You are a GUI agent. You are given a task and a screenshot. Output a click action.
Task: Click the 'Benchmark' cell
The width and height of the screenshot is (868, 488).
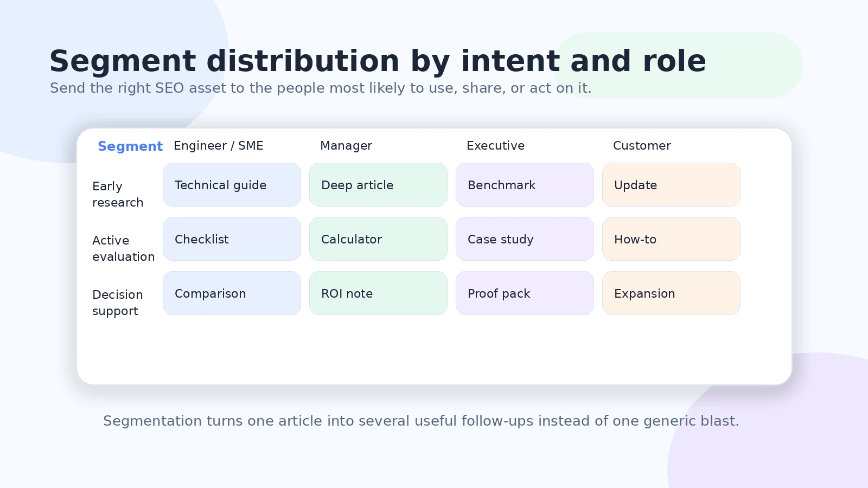525,185
